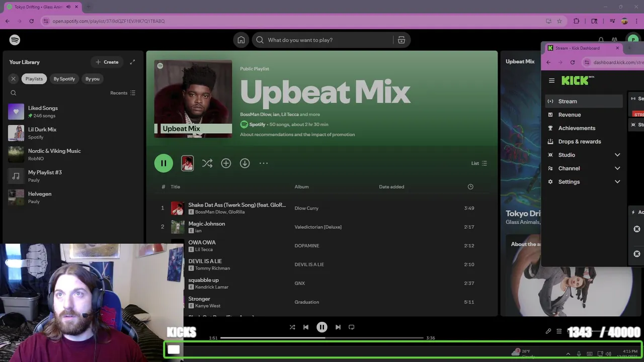
Task: Open Valedictorian [Deluxe] album link
Action: click(x=318, y=227)
